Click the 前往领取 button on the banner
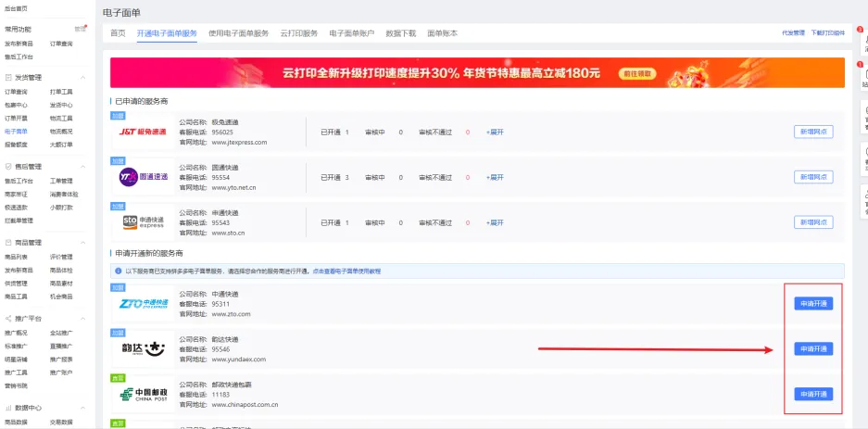 (637, 73)
